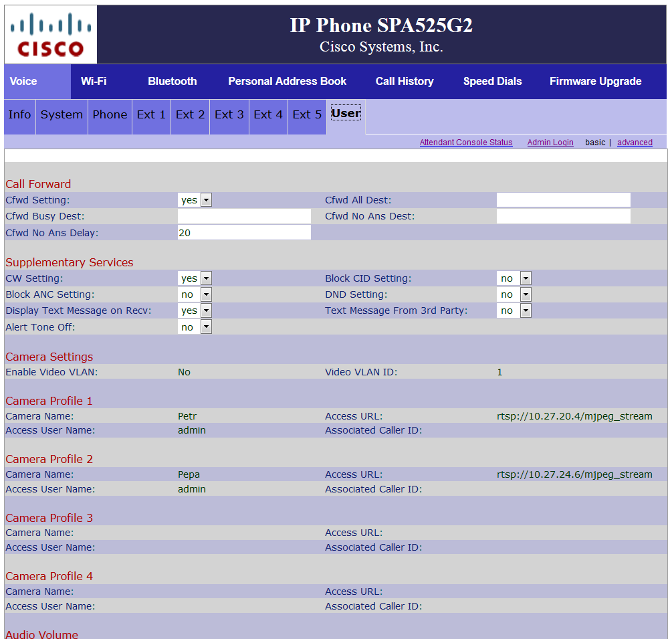This screenshot has height=639, width=672.
Task: Change the DND Setting dropdown
Action: 514,294
